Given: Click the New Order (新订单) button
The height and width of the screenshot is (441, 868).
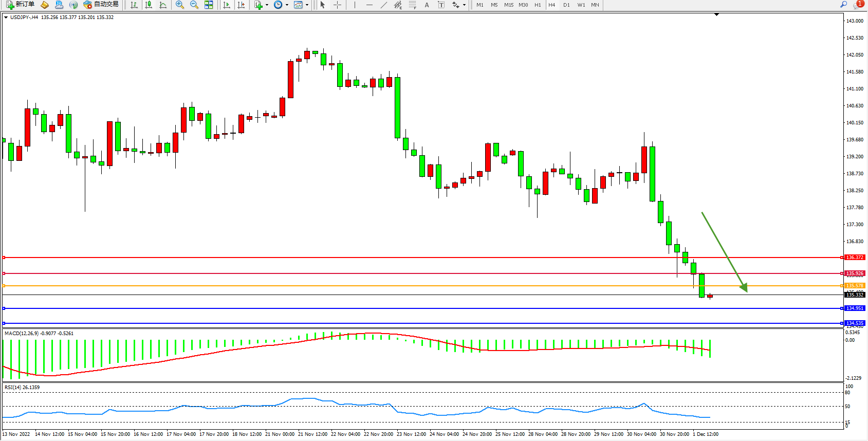Looking at the screenshot, I should pyautogui.click(x=21, y=5).
